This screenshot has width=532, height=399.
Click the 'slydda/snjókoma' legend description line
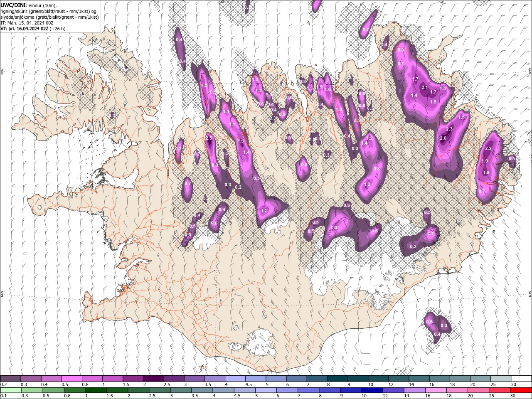coord(50,17)
